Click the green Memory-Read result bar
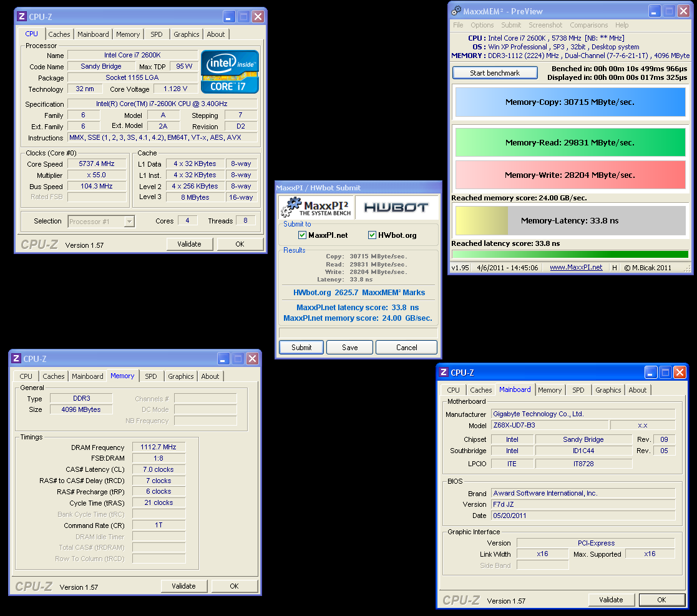 570,143
